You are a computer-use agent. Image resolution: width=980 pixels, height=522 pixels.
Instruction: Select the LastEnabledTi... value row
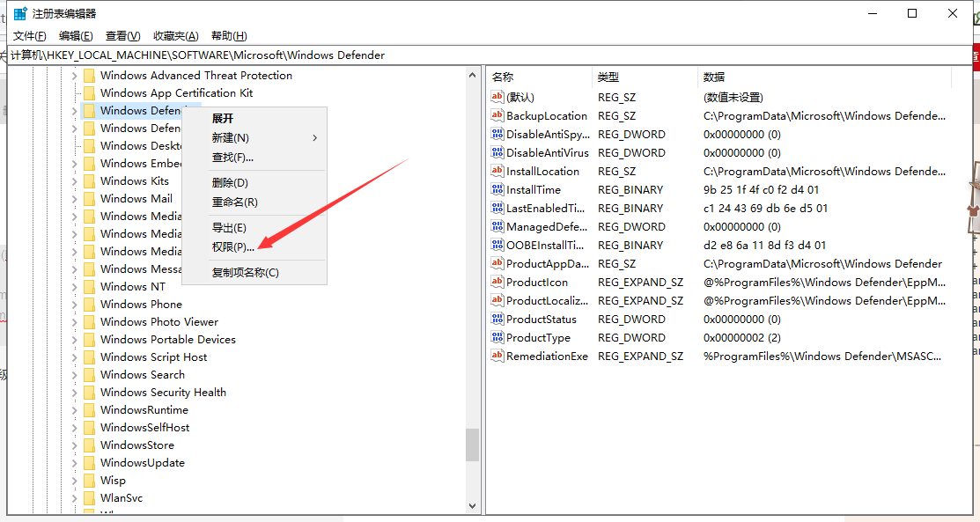click(718, 208)
